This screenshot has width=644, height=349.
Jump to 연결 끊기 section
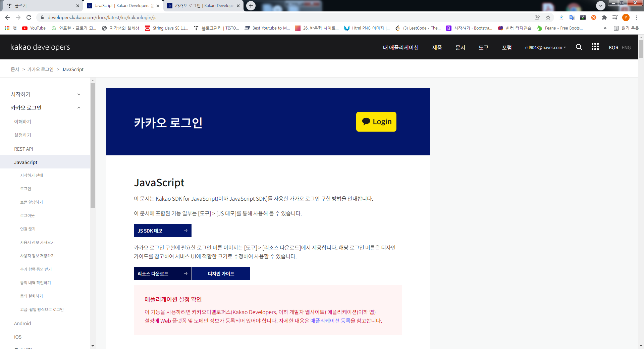coord(28,229)
